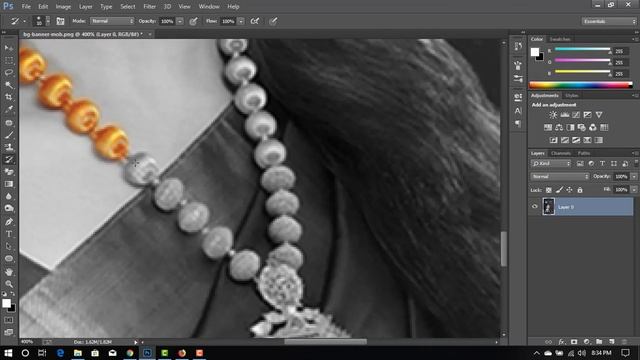Open brush Mode dropdown
This screenshot has height=360, width=640.
tap(112, 21)
